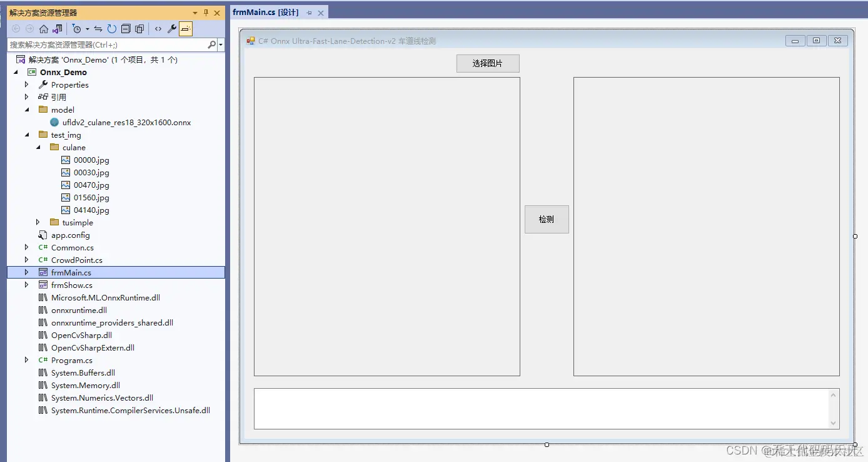Click the search magnifier icon
The height and width of the screenshot is (462, 868).
pos(211,44)
